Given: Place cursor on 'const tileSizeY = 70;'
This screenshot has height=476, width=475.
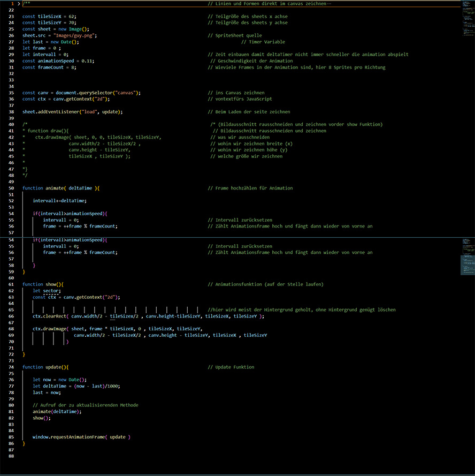Looking at the screenshot, I should 49,23.
